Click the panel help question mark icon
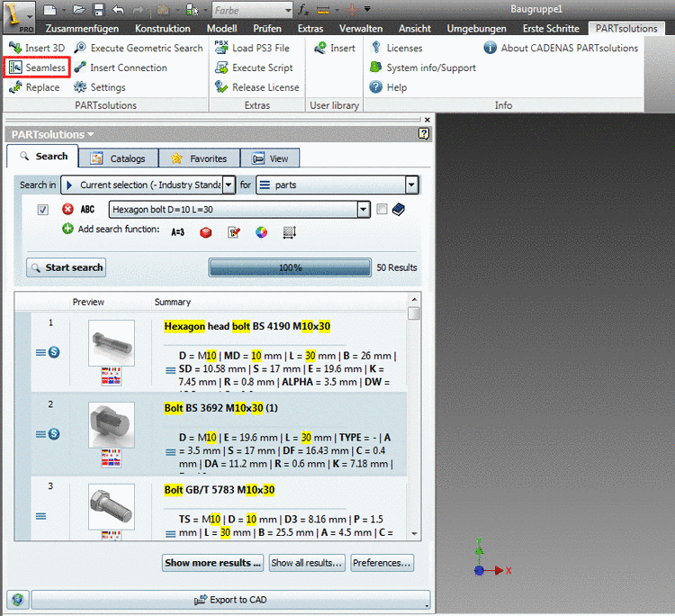The height and width of the screenshot is (616, 675). (x=424, y=134)
